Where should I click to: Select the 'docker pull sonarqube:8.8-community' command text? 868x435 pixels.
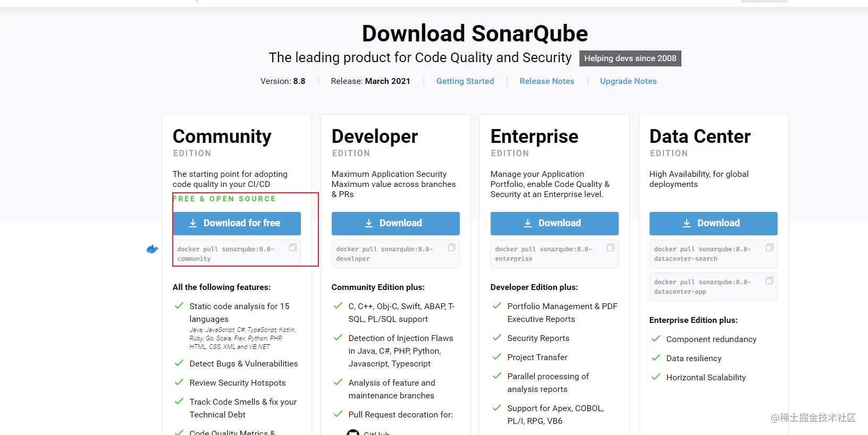226,254
